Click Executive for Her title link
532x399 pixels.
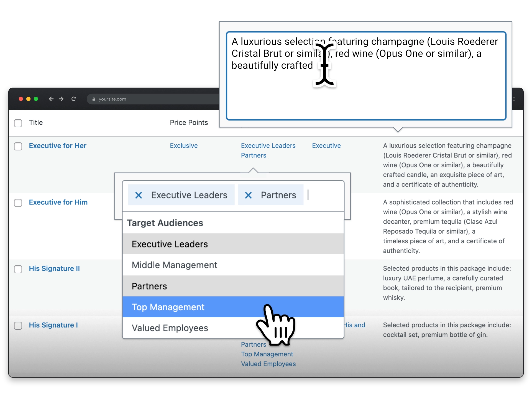tap(57, 145)
